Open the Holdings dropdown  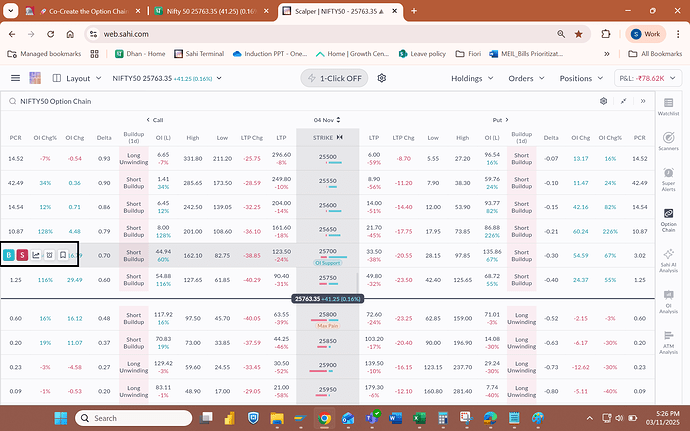pyautogui.click(x=472, y=78)
